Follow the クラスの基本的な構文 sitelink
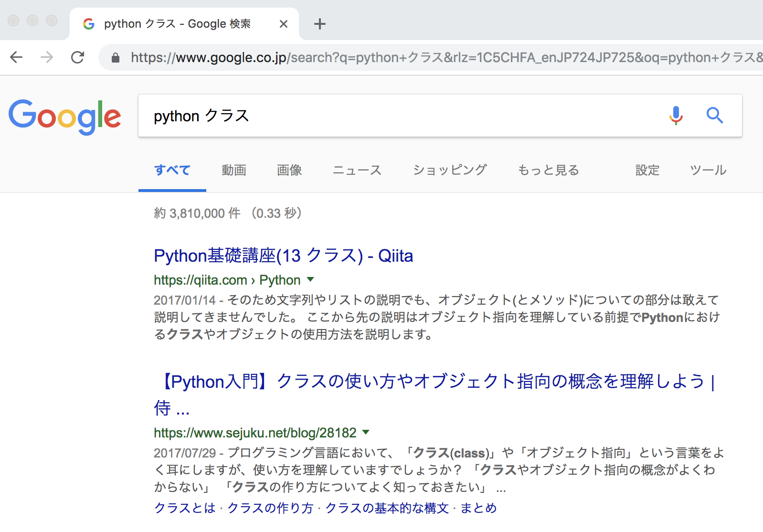 click(387, 508)
